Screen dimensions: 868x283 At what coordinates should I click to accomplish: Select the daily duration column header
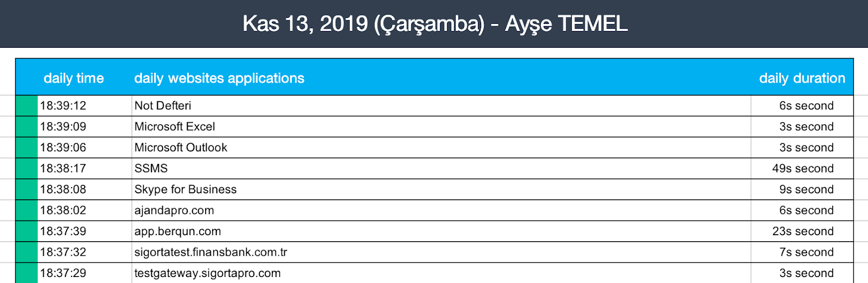click(x=801, y=78)
